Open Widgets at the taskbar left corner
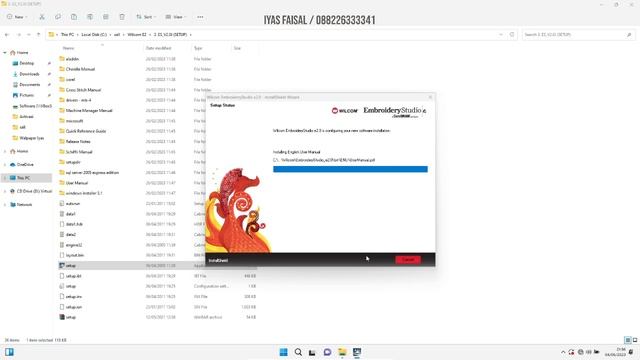 [x=9, y=352]
